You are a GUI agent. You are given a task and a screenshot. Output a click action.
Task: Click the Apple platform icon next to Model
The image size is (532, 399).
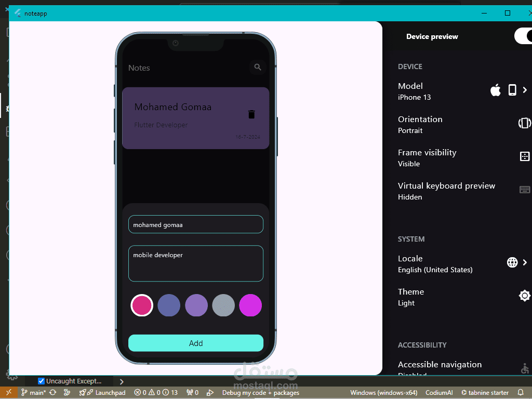point(495,90)
